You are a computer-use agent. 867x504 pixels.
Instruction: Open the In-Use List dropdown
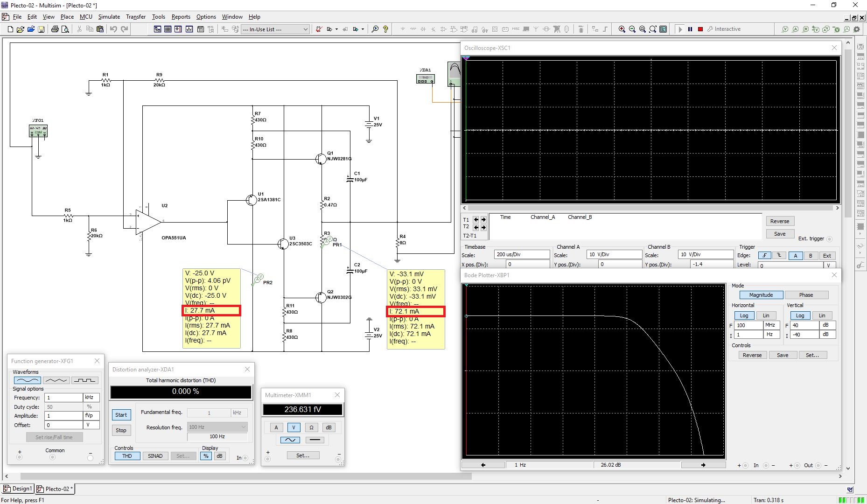[305, 29]
